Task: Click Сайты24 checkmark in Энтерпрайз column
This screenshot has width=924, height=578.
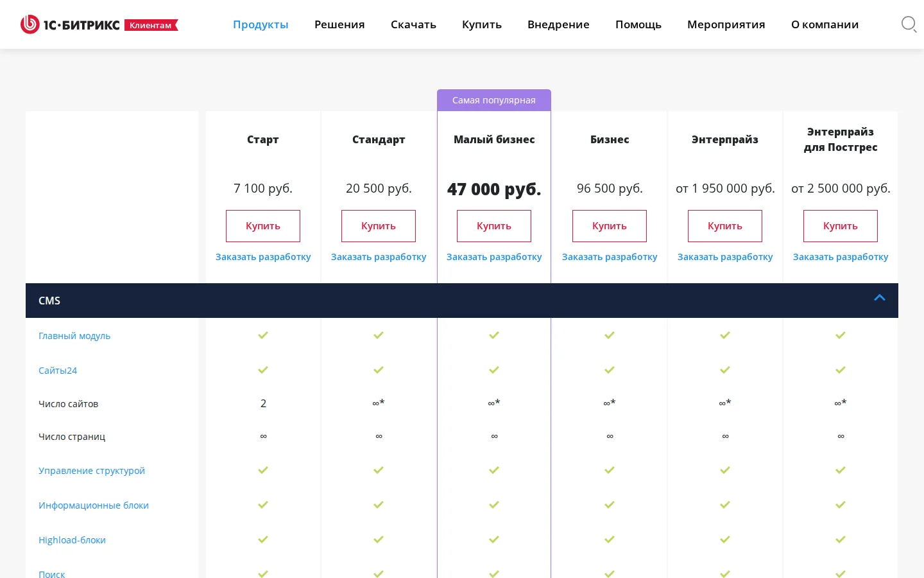Action: pyautogui.click(x=725, y=370)
